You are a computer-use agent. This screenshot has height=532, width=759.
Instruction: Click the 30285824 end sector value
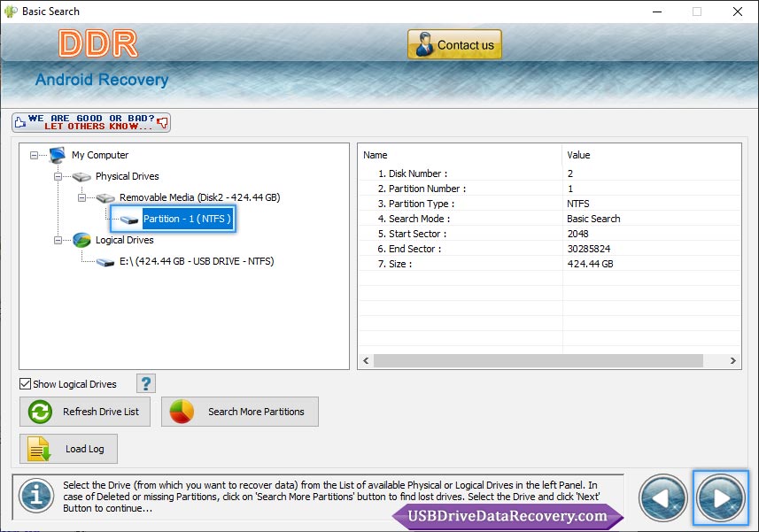589,248
